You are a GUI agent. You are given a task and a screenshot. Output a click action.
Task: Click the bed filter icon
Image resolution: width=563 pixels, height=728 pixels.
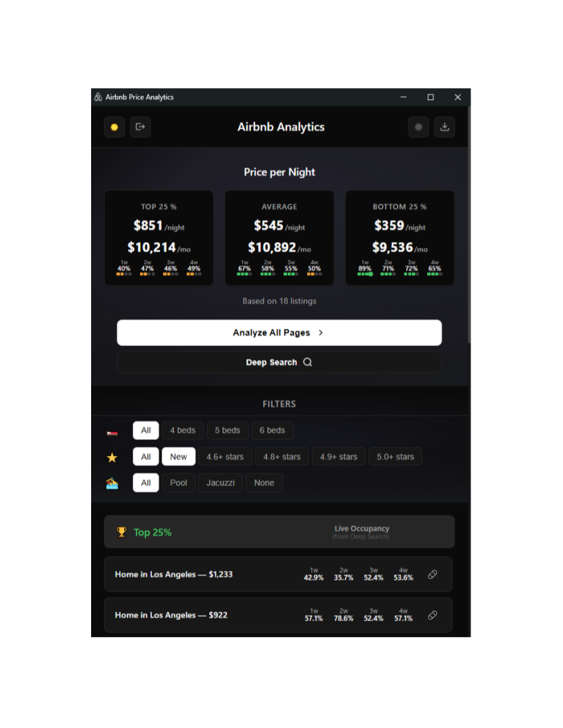112,433
